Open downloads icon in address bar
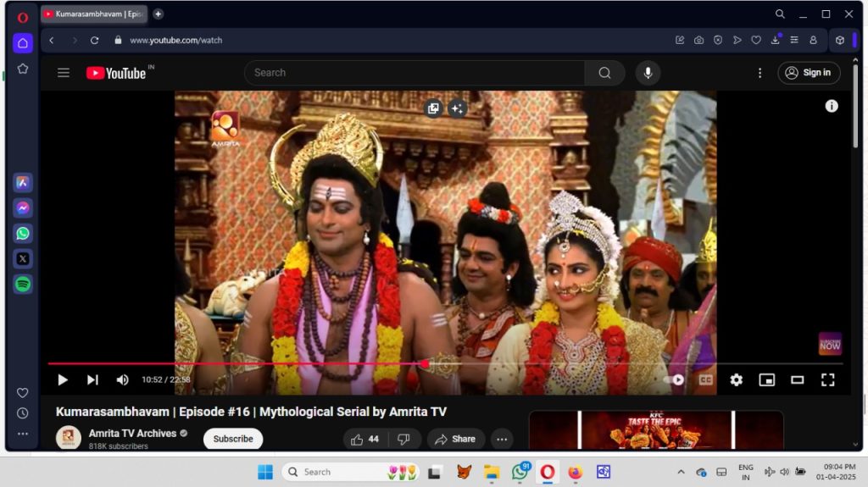Viewport: 868px width, 487px height. tap(776, 40)
